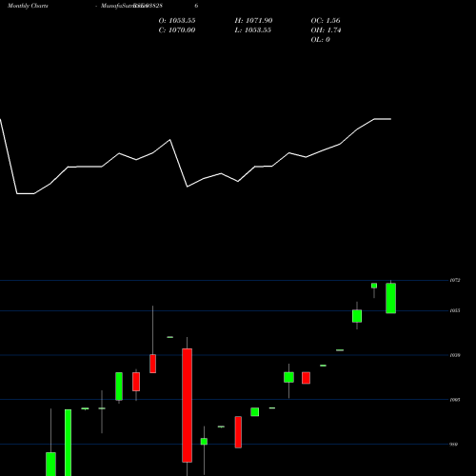The image size is (476, 476).
Task: Click the 'Monthly Charts' title text
Action: [28, 6]
